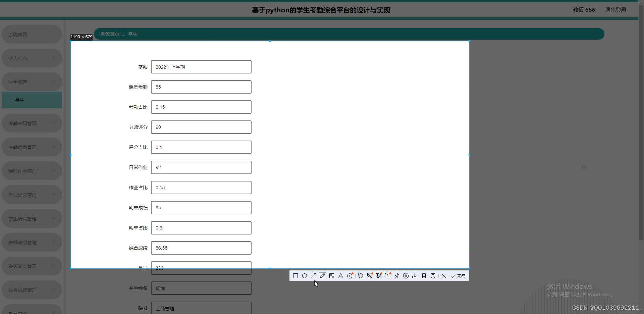Expand 综合成绩管理 menu
Viewport: 644px width, 314px height.
click(x=32, y=290)
